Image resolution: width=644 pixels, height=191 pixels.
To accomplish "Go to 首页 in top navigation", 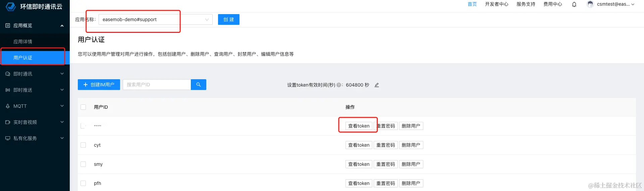I will point(472,4).
